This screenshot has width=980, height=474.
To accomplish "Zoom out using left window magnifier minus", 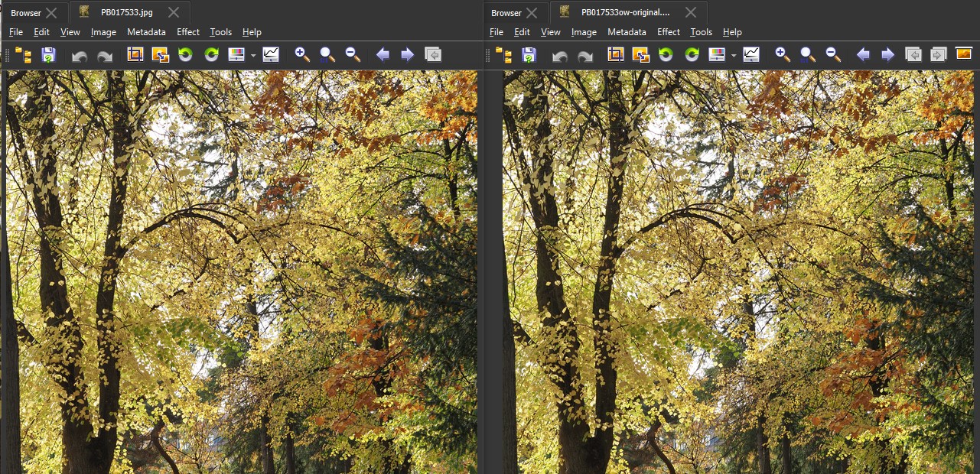I will (353, 54).
